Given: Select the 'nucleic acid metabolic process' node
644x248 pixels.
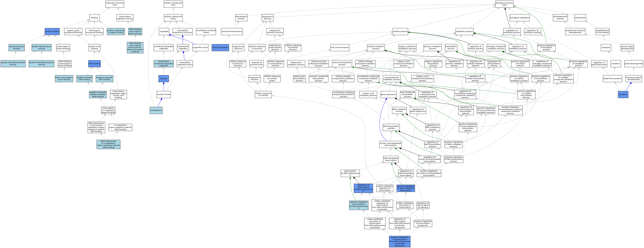Looking at the screenshot, I should point(368,94).
